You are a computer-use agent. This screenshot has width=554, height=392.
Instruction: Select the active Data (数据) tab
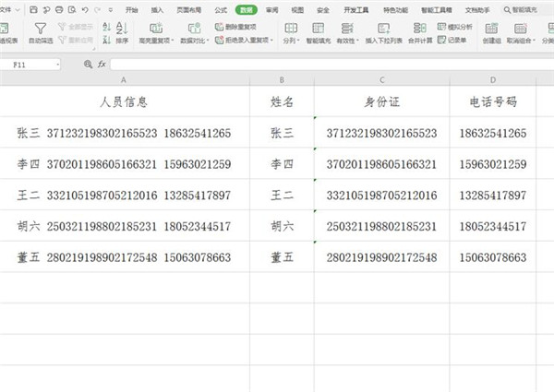click(247, 10)
